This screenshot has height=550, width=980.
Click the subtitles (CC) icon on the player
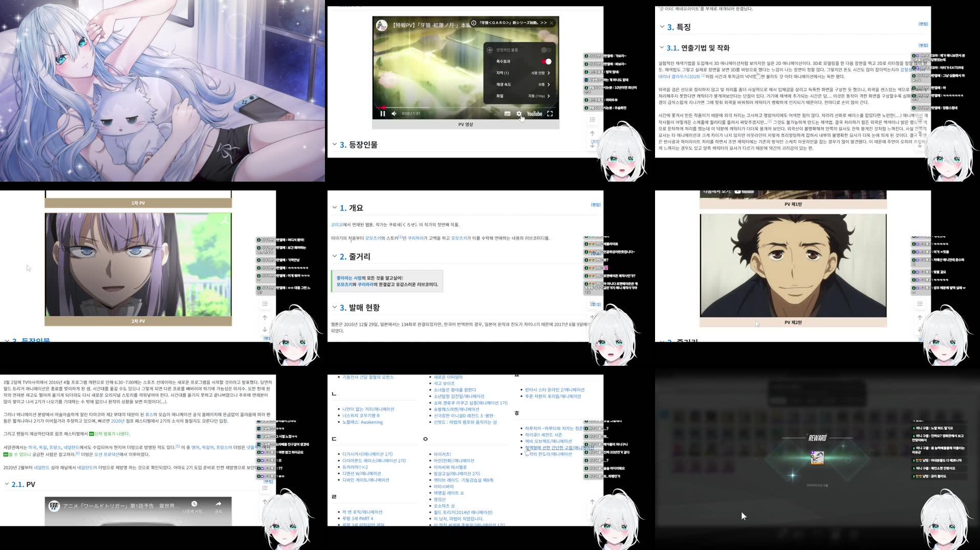pyautogui.click(x=508, y=114)
